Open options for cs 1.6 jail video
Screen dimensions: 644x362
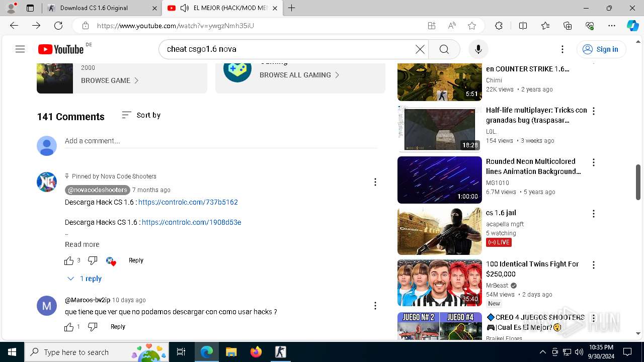594,214
